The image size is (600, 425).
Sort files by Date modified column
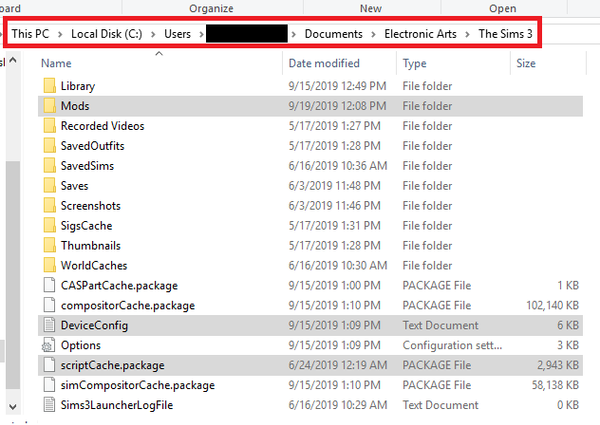point(324,63)
